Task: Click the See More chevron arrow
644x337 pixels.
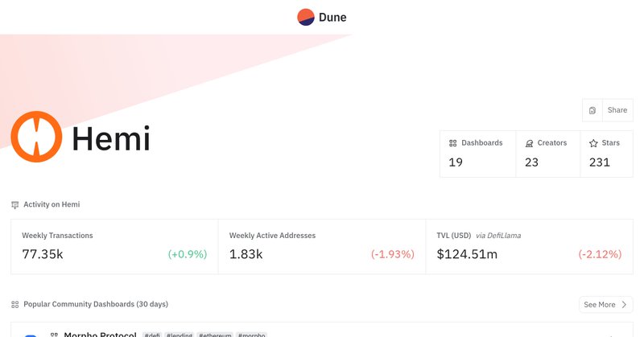Action: (624, 305)
